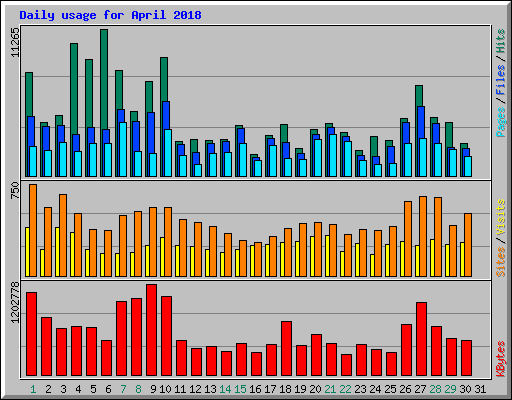Click day label 24 on the x-axis
The image size is (512, 400).
tap(375, 389)
